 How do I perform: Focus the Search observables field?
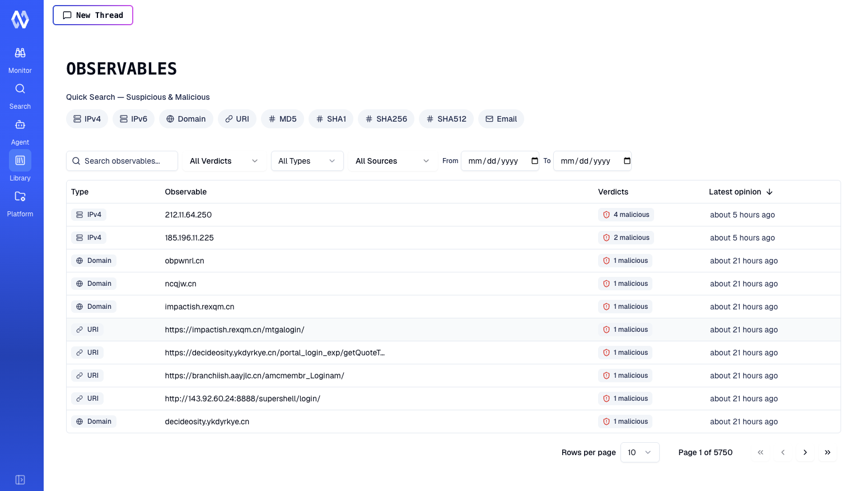(122, 161)
